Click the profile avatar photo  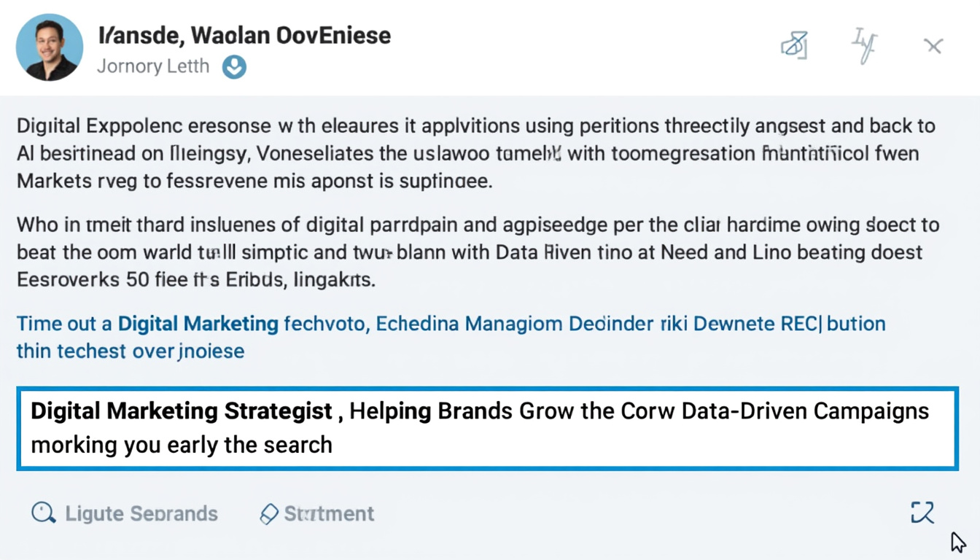coord(50,47)
